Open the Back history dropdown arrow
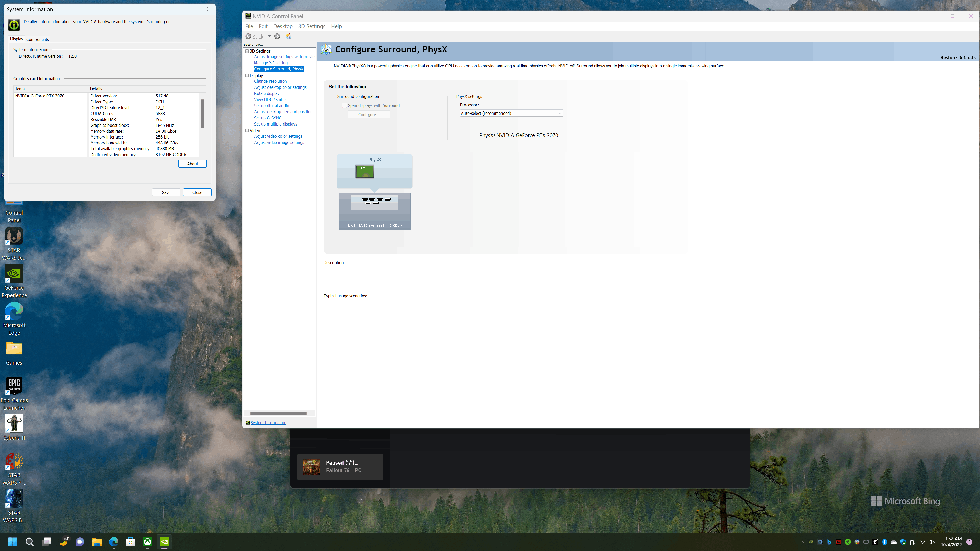Viewport: 980px width, 551px height. (269, 36)
